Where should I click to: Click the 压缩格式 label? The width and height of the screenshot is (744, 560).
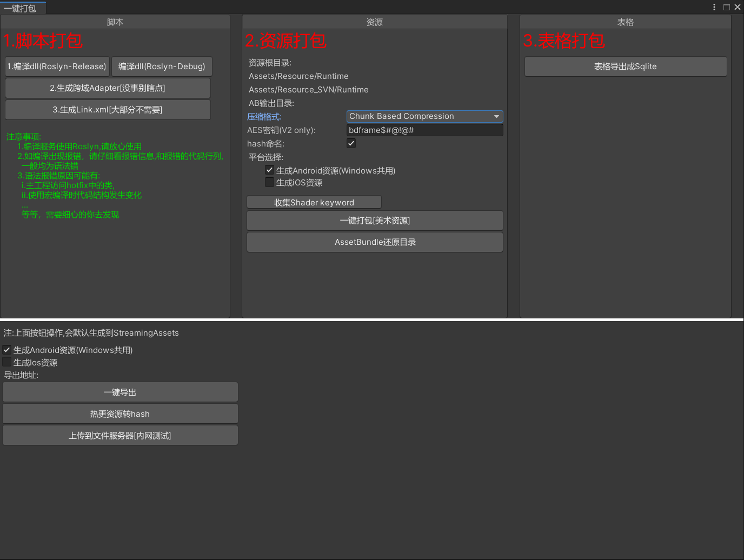[264, 117]
